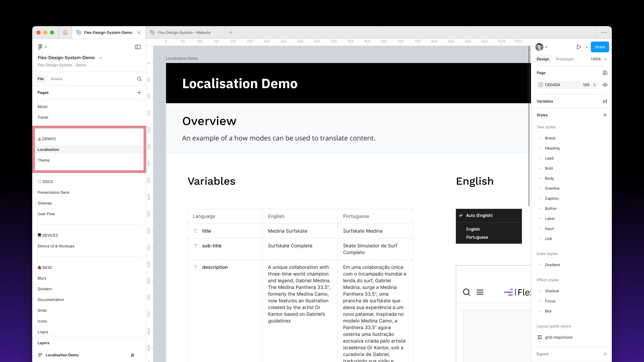Image resolution: width=644 pixels, height=362 pixels.
Task: Toggle lock on Localisation Demo layer
Action: [132, 355]
